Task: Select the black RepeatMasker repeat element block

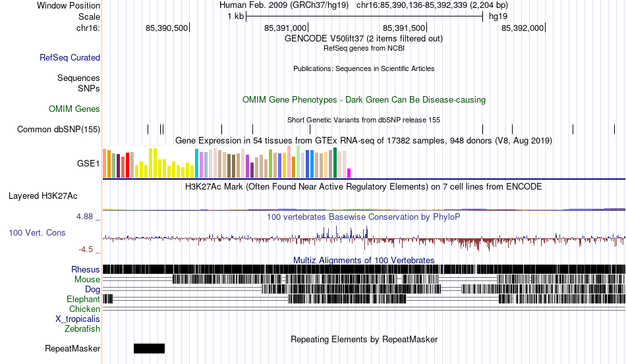Action: pos(150,348)
